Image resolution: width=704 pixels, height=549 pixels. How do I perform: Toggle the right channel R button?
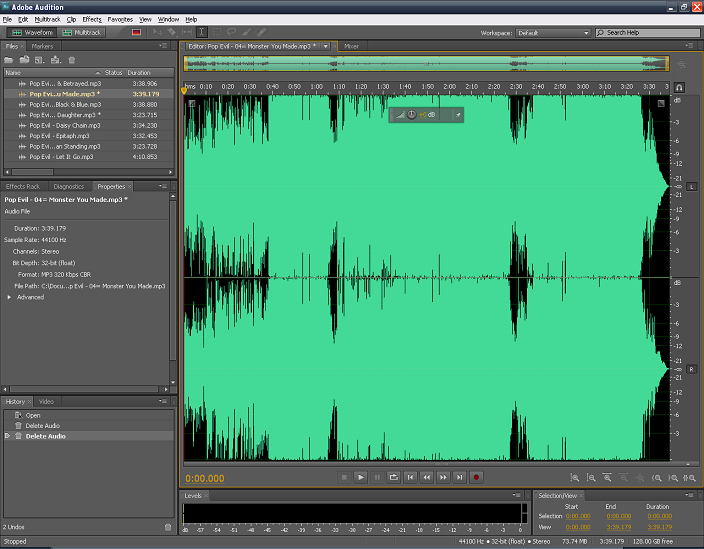[691, 369]
